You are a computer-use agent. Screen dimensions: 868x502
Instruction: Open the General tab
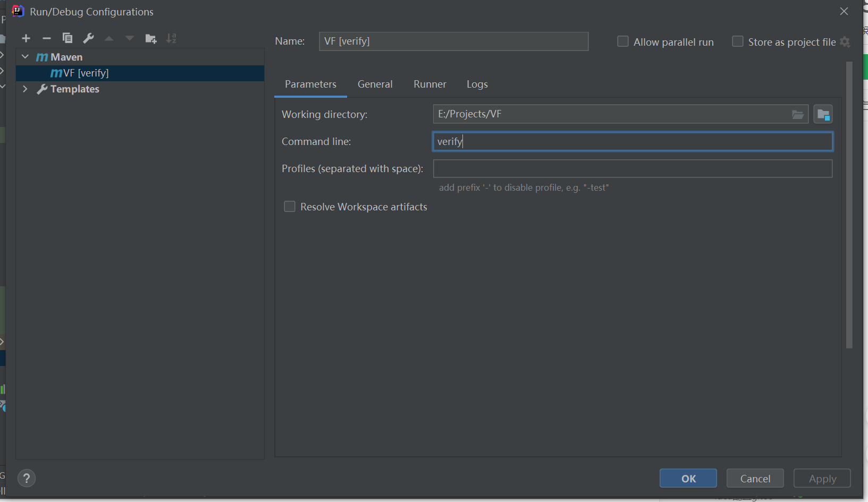pos(375,84)
